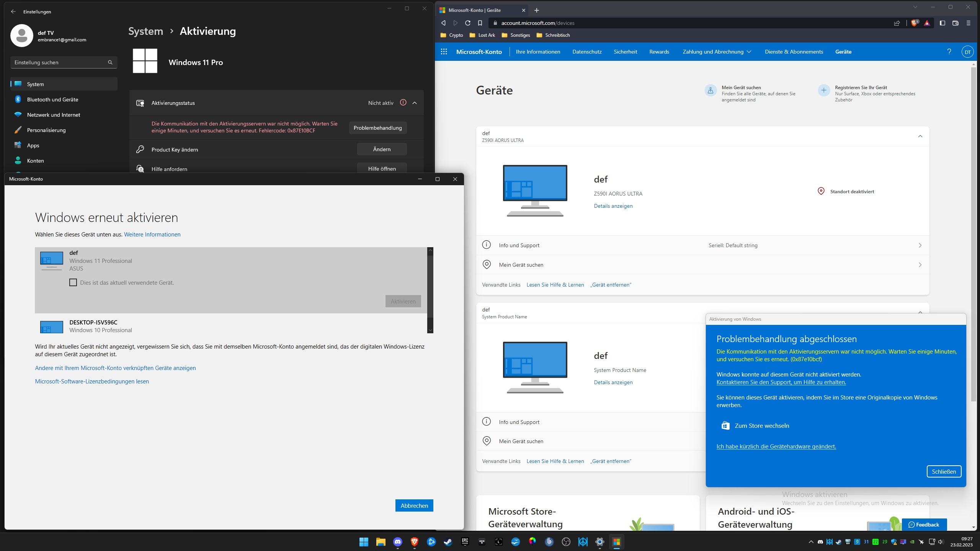Click the Einstellung suchen search field

(x=64, y=62)
